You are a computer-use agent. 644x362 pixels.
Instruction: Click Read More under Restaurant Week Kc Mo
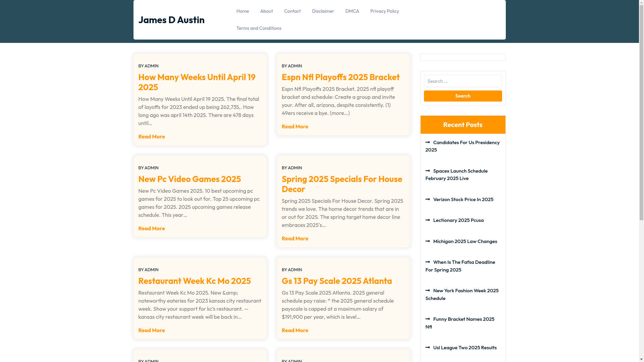coord(152,330)
